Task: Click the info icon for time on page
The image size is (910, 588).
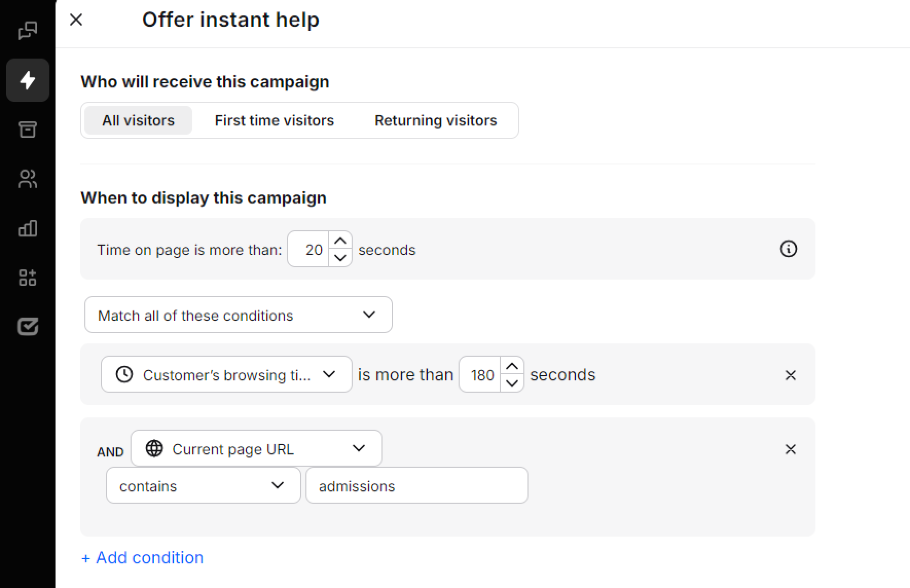Action: point(788,249)
